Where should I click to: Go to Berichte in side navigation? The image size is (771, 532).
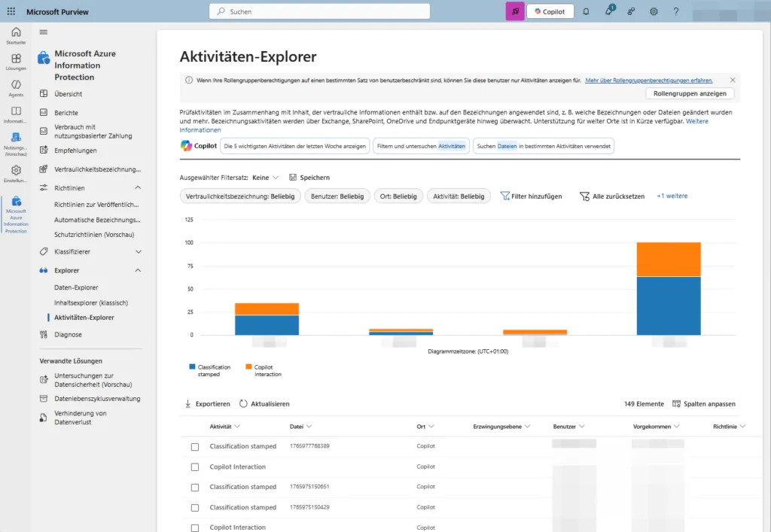(66, 113)
